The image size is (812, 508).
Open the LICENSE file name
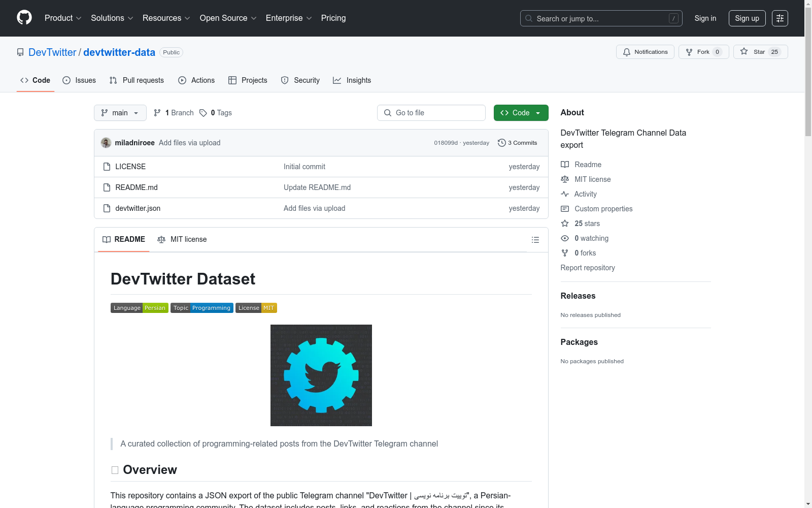(130, 167)
